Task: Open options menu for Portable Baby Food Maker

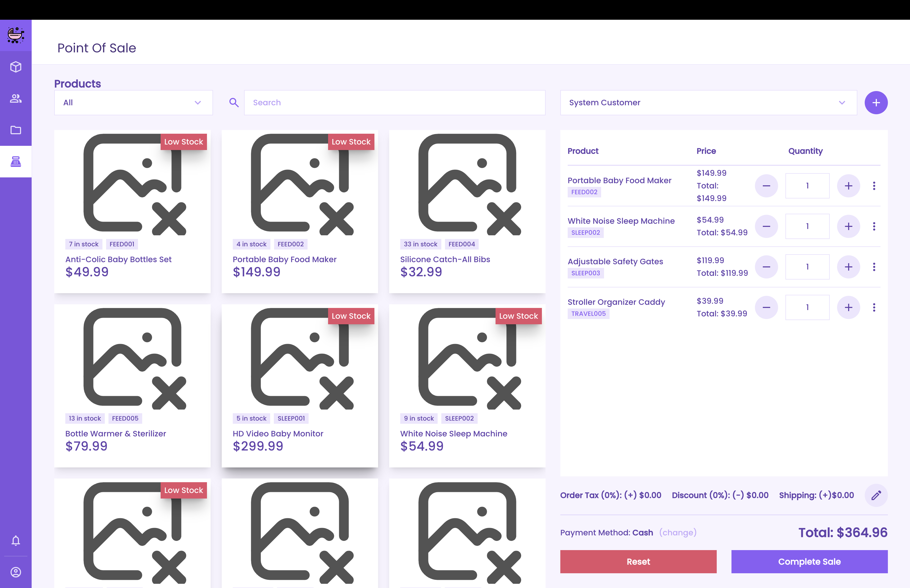Action: click(x=874, y=186)
